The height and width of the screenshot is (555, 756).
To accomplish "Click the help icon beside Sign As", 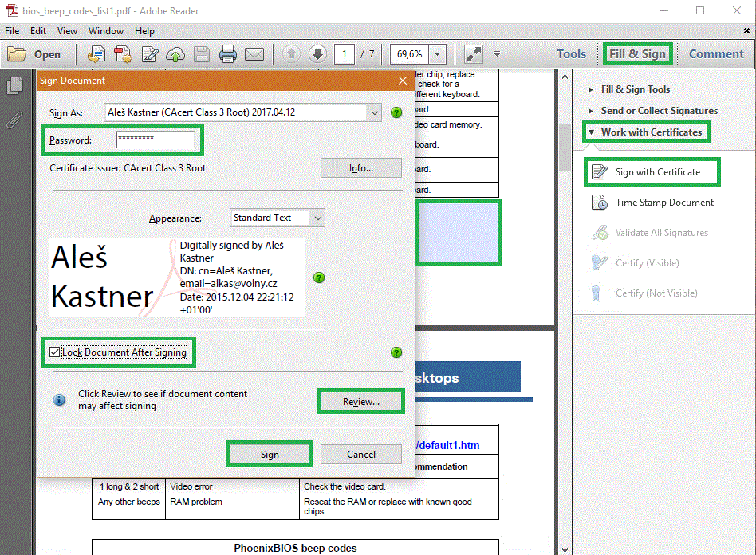I will click(396, 113).
